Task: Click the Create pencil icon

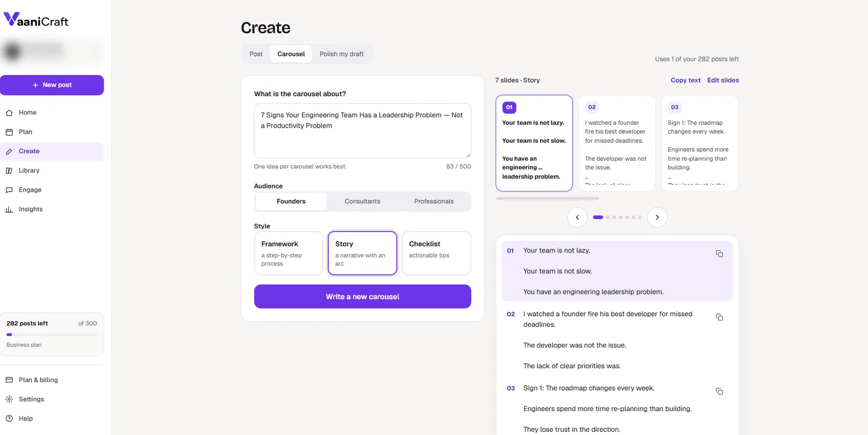Action: click(9, 152)
